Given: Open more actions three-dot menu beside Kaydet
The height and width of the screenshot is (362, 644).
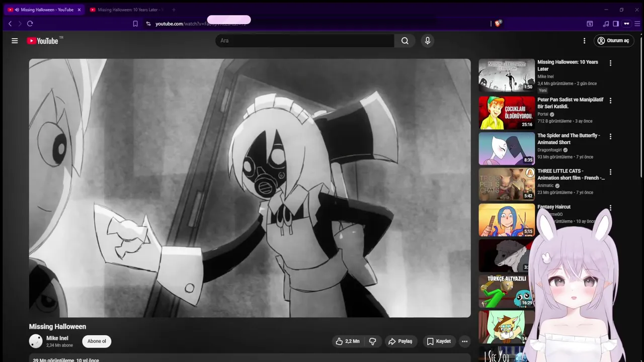Looking at the screenshot, I should [x=465, y=341].
